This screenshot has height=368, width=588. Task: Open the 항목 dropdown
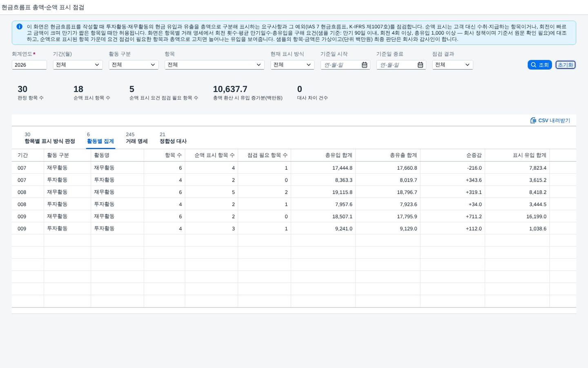point(214,65)
